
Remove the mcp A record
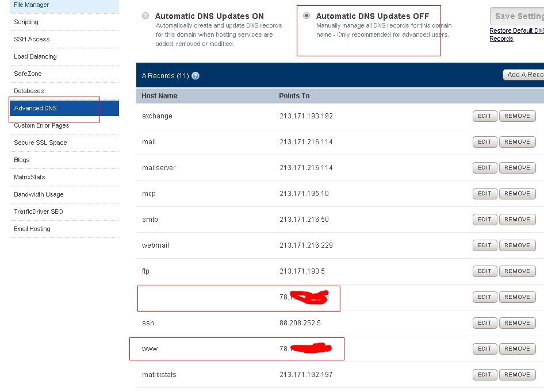pyautogui.click(x=518, y=194)
